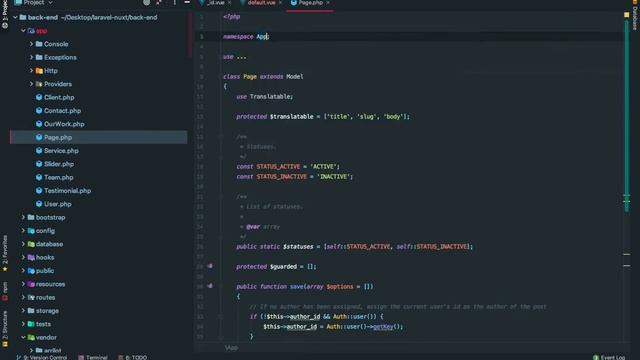Toggle the Favorites tool window stripe button

(x=5, y=253)
